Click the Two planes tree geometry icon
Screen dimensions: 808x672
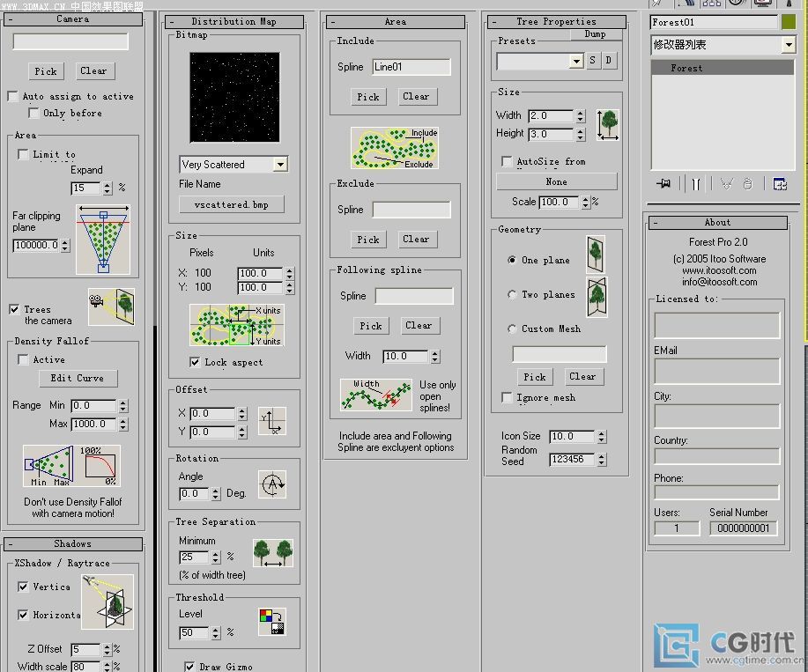597,297
